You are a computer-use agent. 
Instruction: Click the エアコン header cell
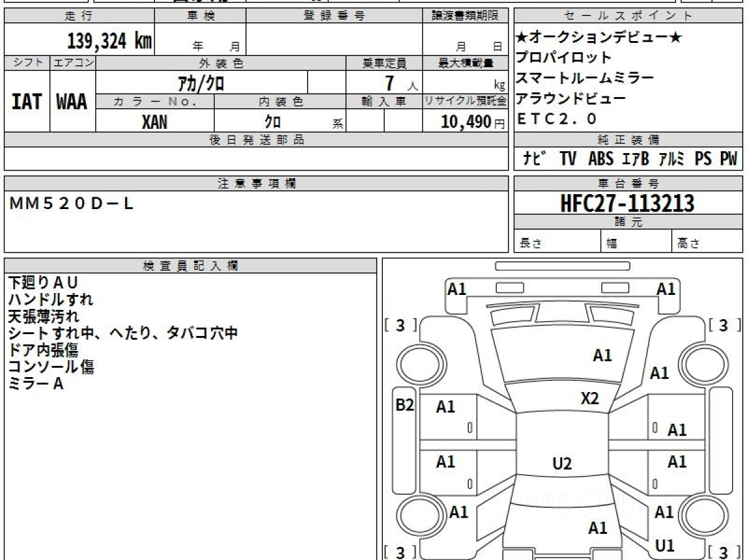coord(73,63)
